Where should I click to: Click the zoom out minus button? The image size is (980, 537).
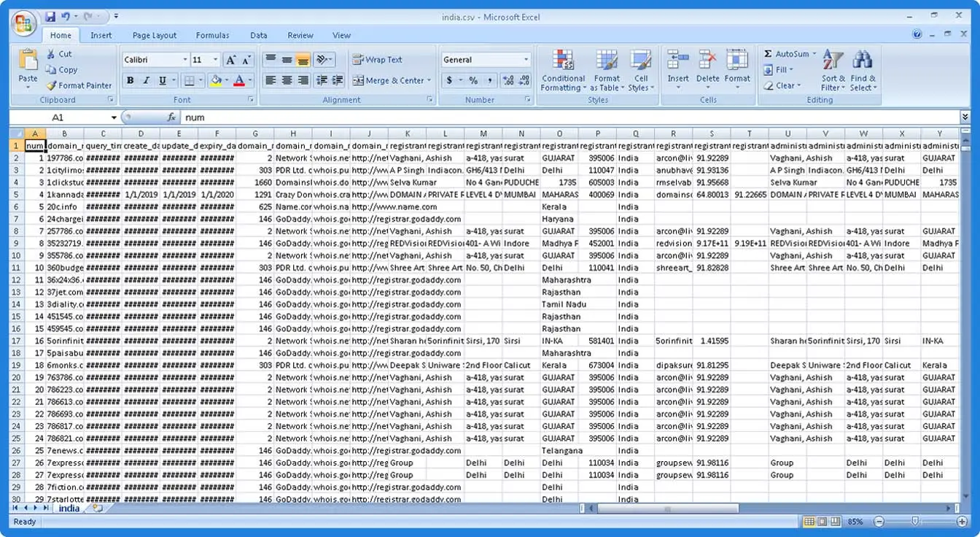(x=879, y=522)
